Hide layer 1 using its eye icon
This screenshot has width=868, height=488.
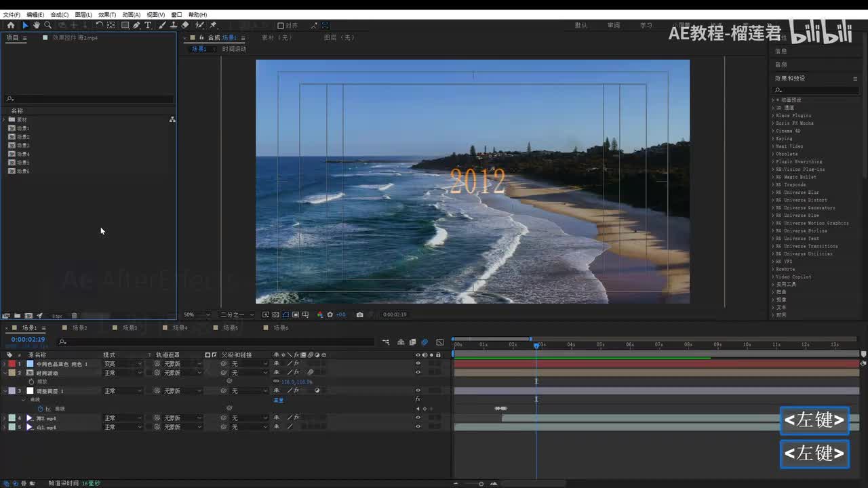coord(418,364)
